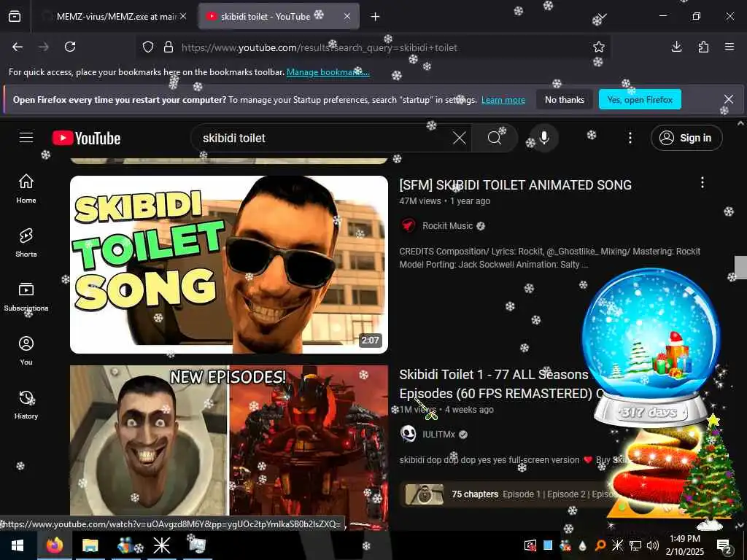The height and width of the screenshot is (560, 747).
Task: Open the YouTube guide hamburger menu
Action: [26, 138]
